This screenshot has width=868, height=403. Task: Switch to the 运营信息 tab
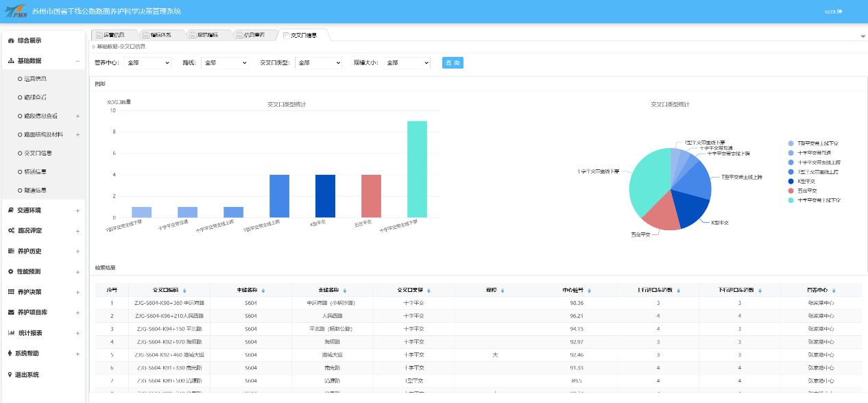point(114,35)
